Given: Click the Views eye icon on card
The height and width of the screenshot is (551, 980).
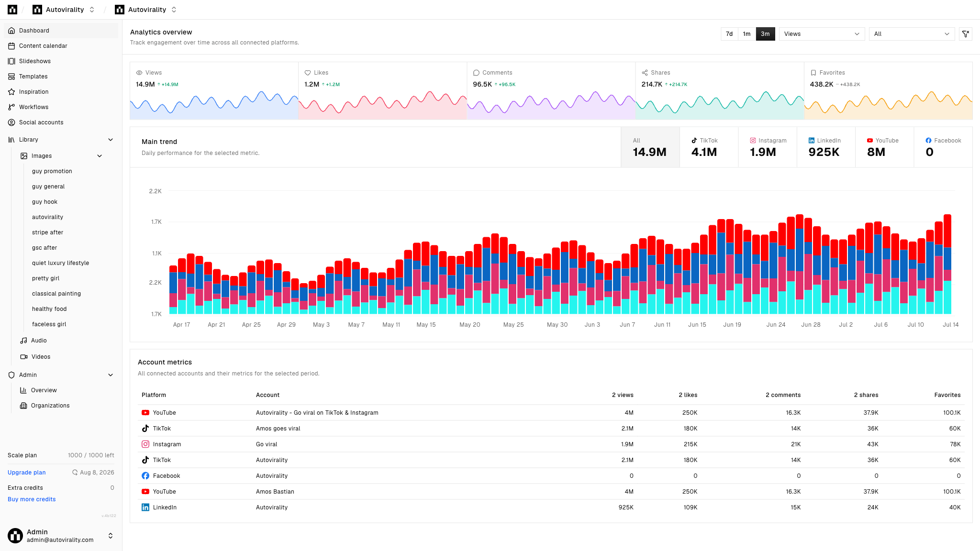Looking at the screenshot, I should click(x=139, y=73).
